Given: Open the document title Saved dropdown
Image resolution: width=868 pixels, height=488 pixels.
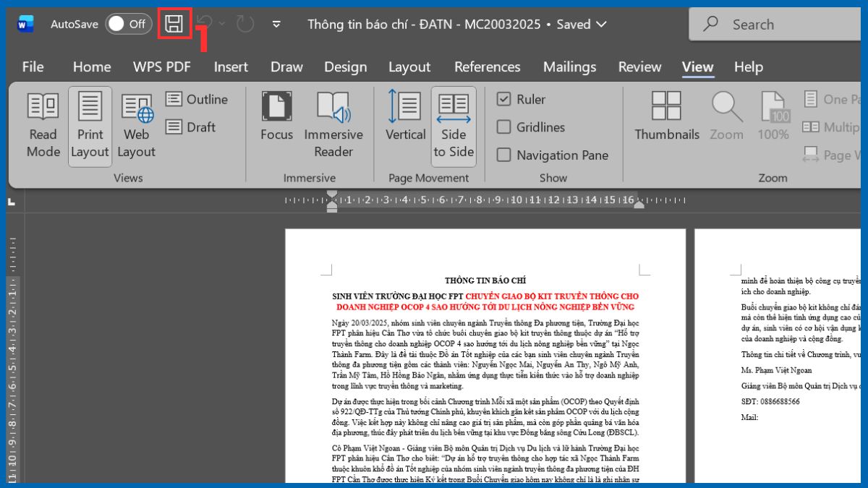Looking at the screenshot, I should tap(601, 24).
